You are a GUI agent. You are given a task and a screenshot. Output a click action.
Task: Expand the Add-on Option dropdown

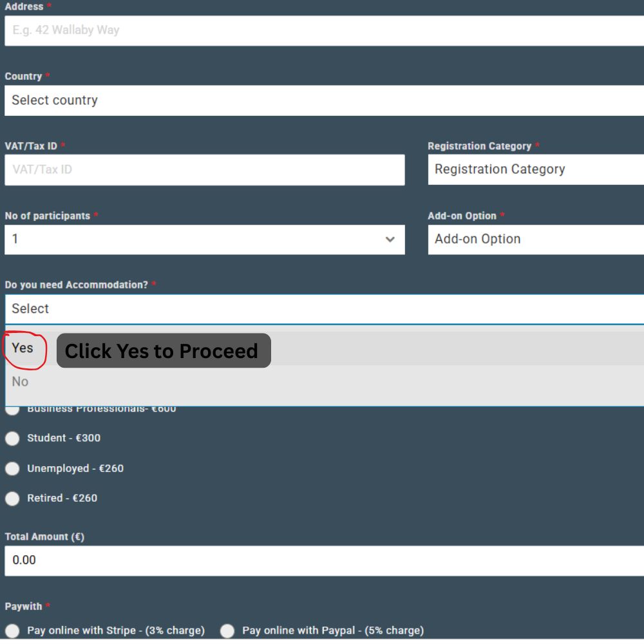click(x=535, y=239)
